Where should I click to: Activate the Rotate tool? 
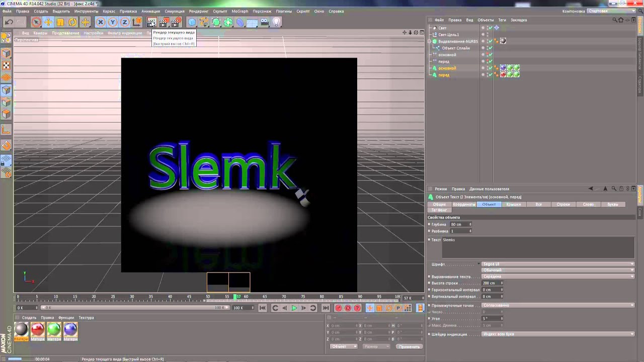click(x=72, y=22)
